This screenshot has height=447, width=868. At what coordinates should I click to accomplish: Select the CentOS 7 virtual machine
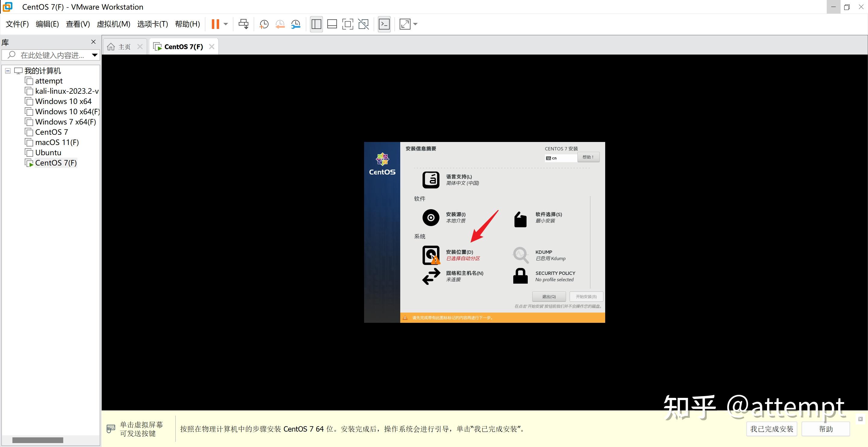[x=51, y=132]
